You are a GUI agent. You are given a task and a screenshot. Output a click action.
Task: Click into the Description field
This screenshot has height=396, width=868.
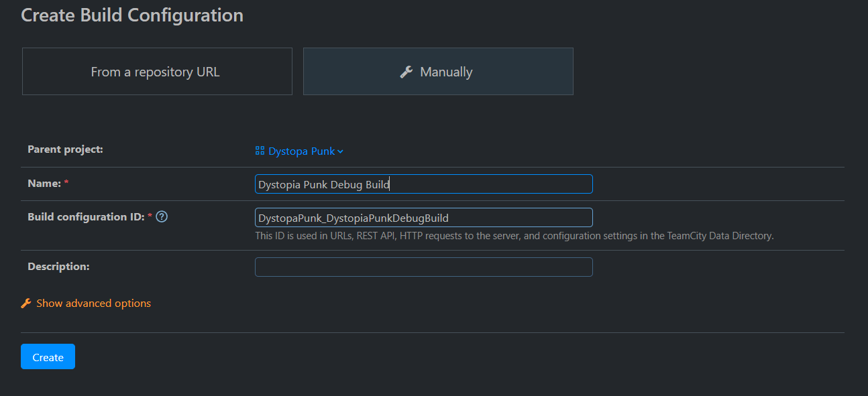[x=424, y=267]
